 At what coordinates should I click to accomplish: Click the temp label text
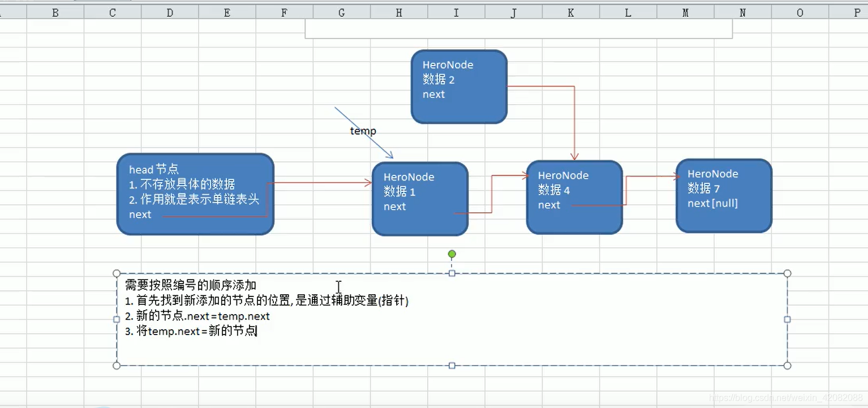(x=363, y=131)
